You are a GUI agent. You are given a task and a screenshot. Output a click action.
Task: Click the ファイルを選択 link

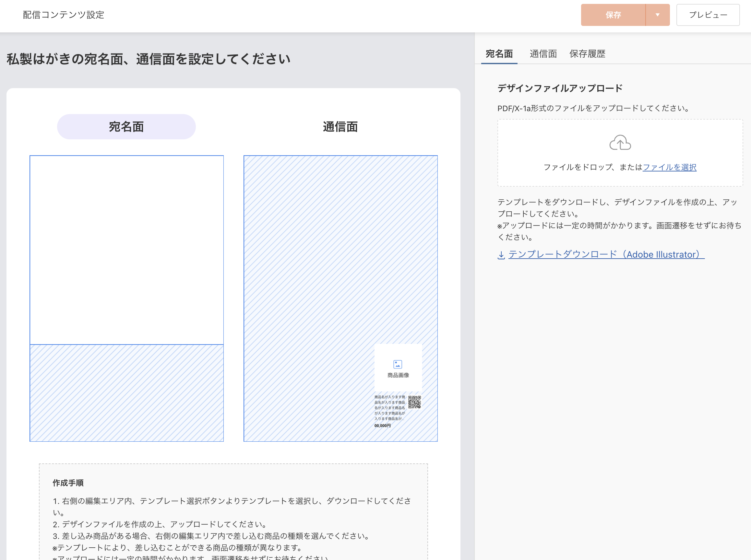[669, 167]
